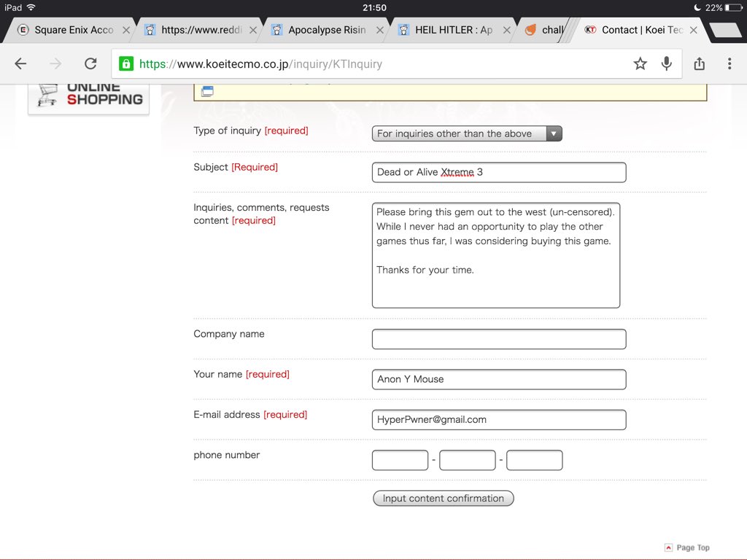Click the third phone number box
Image resolution: width=747 pixels, height=560 pixels.
pyautogui.click(x=535, y=460)
